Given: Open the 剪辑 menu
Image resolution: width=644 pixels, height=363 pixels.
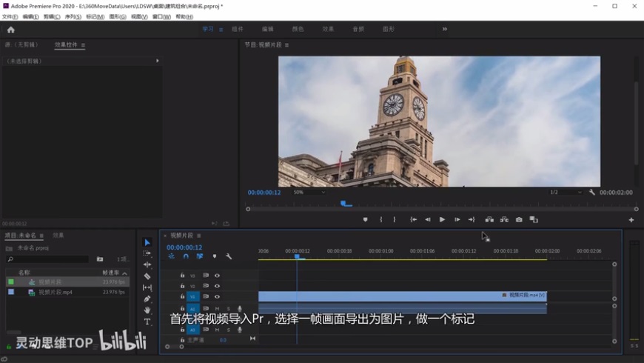Looking at the screenshot, I should point(52,17).
